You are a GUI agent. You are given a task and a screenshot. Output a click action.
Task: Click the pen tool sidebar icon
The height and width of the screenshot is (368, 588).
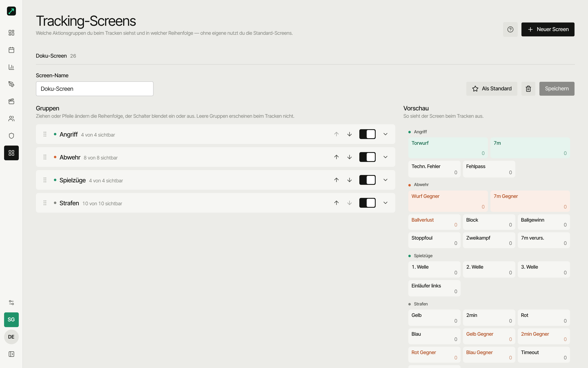[x=11, y=84]
